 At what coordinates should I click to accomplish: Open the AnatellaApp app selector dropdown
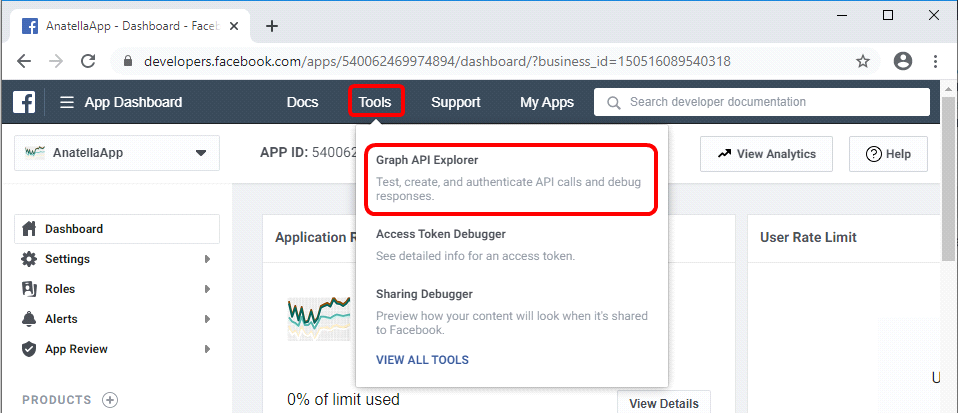(x=117, y=153)
